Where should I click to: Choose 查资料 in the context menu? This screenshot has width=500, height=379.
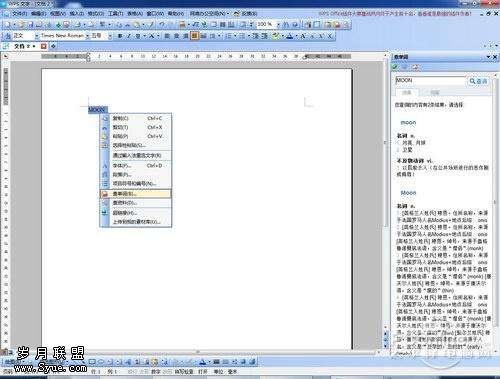[x=136, y=203]
